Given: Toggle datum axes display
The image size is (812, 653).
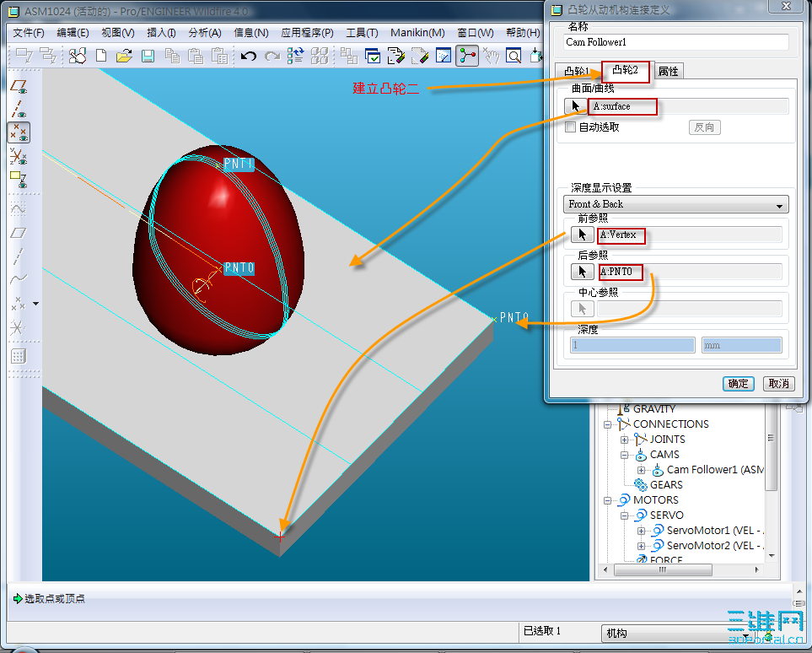Looking at the screenshot, I should coord(19,110).
